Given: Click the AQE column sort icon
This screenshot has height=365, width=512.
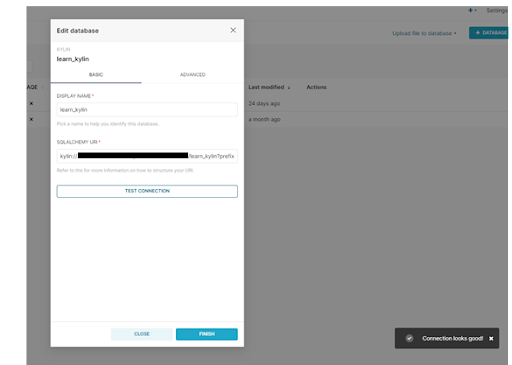Looking at the screenshot, I should [43, 87].
